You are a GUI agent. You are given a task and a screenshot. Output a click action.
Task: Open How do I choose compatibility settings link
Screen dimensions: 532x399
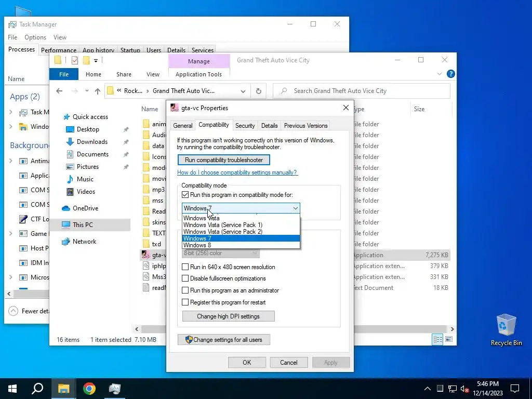tap(237, 172)
